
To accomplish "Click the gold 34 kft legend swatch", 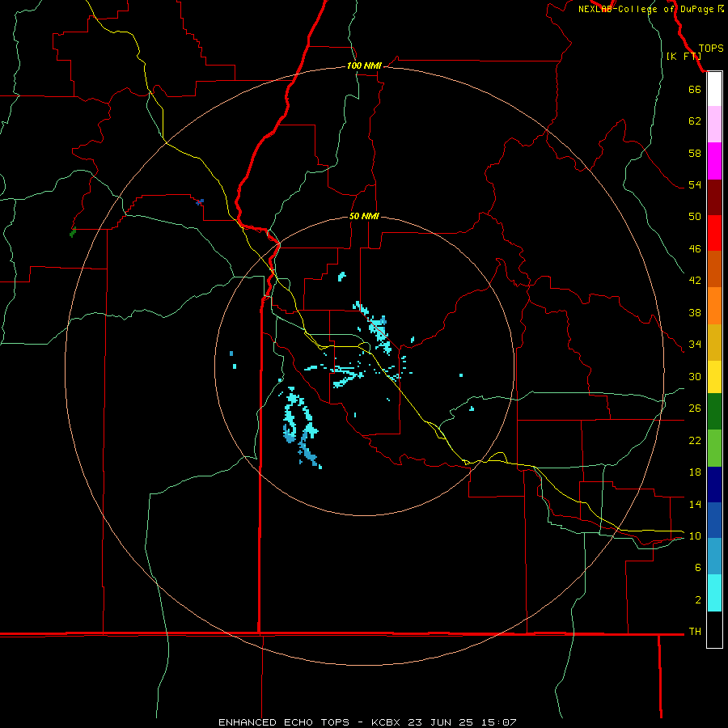I will [x=714, y=342].
